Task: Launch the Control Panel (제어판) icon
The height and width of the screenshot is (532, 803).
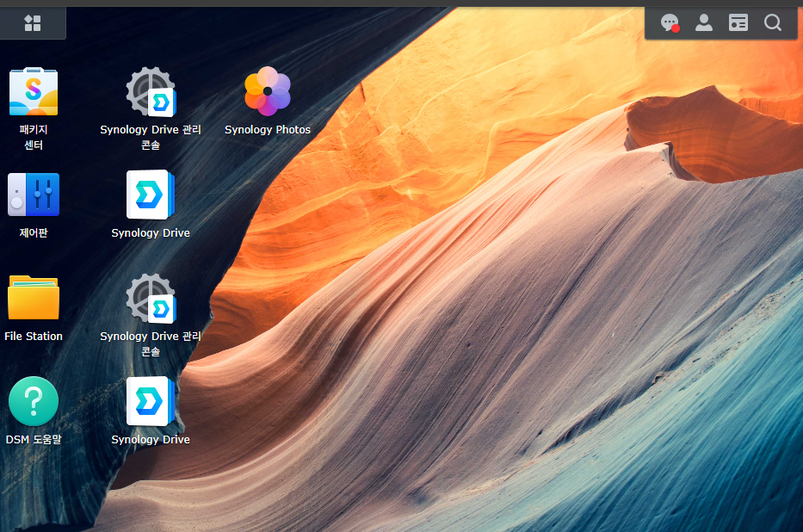Action: (34, 195)
